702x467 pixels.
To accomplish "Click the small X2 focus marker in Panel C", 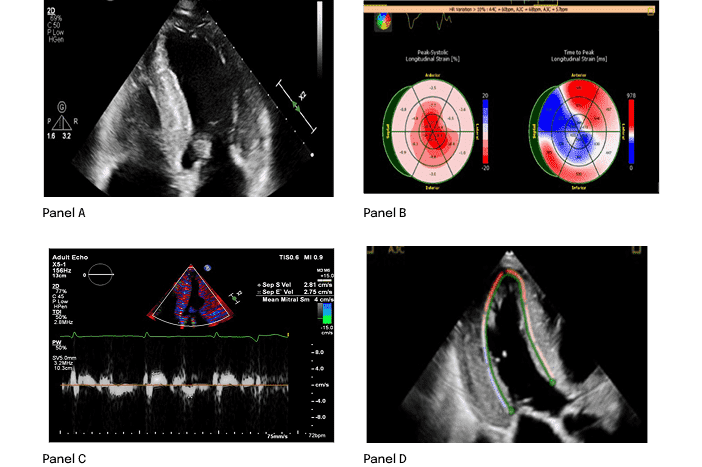I will point(235,298).
